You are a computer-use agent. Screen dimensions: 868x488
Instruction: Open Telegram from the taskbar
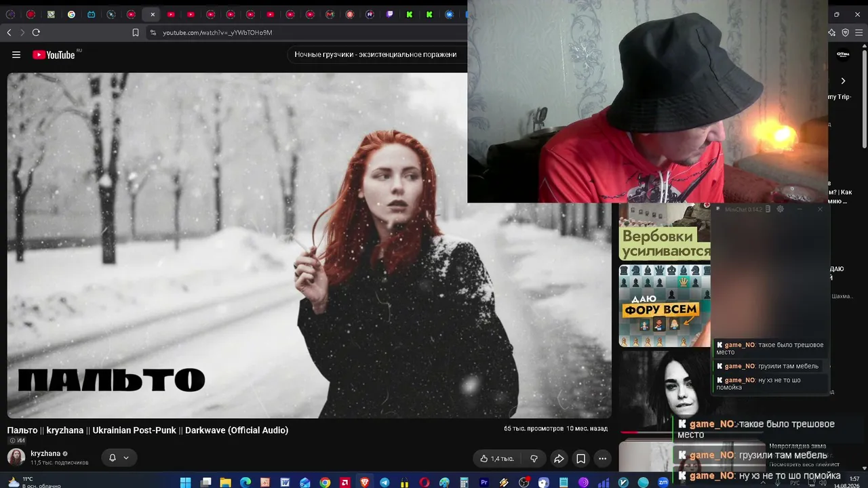tap(384, 482)
